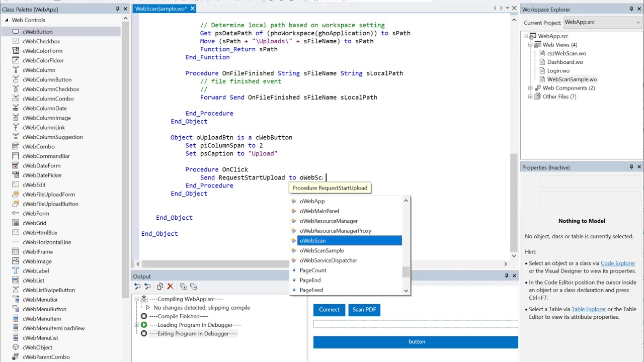Click the Connect button

point(329,310)
